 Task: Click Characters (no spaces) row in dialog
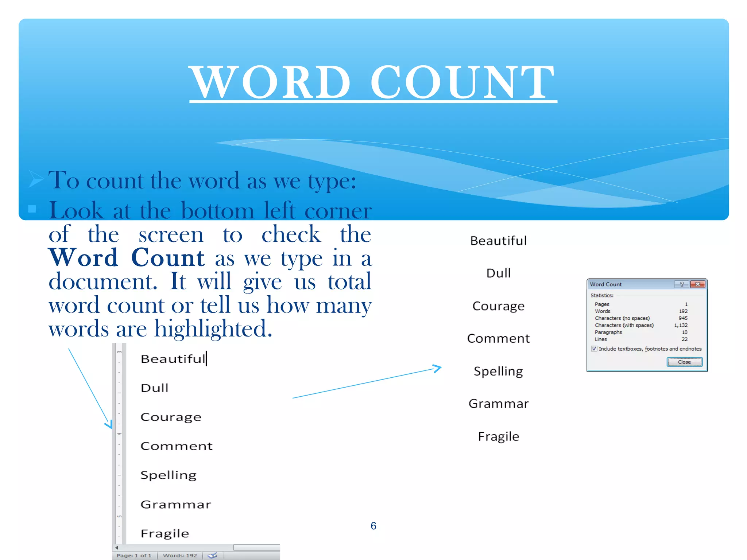click(641, 318)
